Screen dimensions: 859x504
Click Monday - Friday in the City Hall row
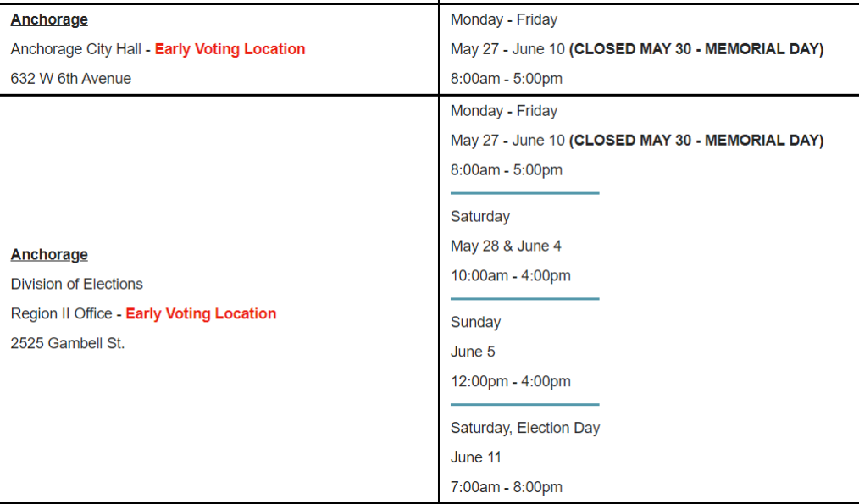pyautogui.click(x=504, y=19)
